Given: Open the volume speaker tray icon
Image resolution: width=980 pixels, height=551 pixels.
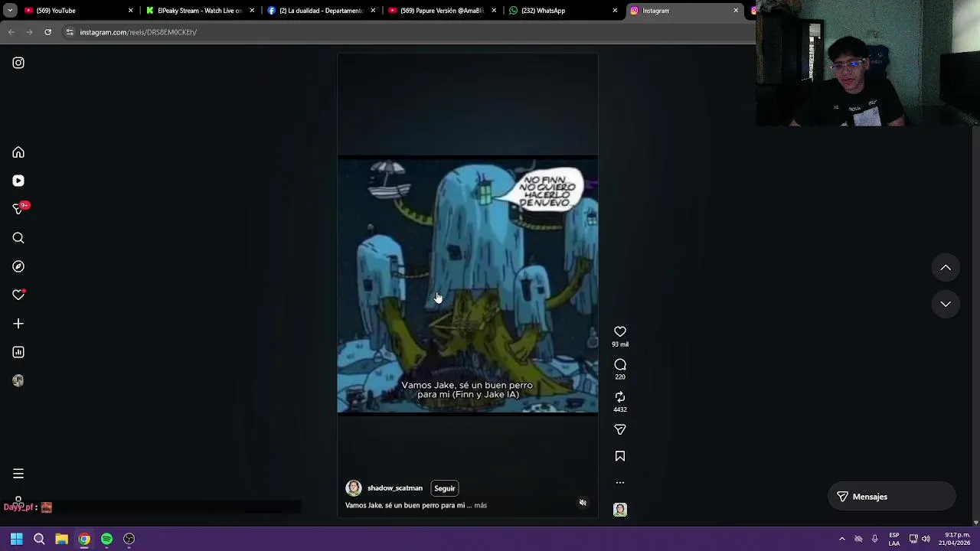Looking at the screenshot, I should point(926,539).
